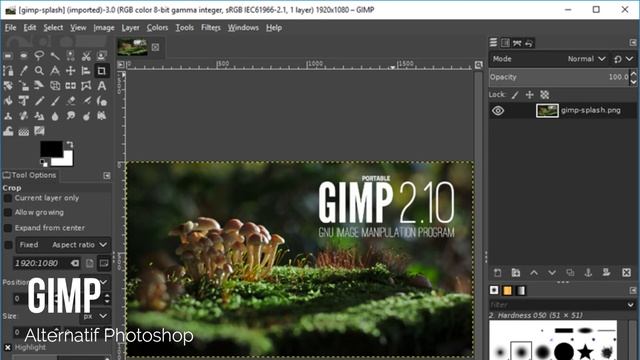Select the Ink tool
Screen dimensions: 640x360
(x=102, y=101)
